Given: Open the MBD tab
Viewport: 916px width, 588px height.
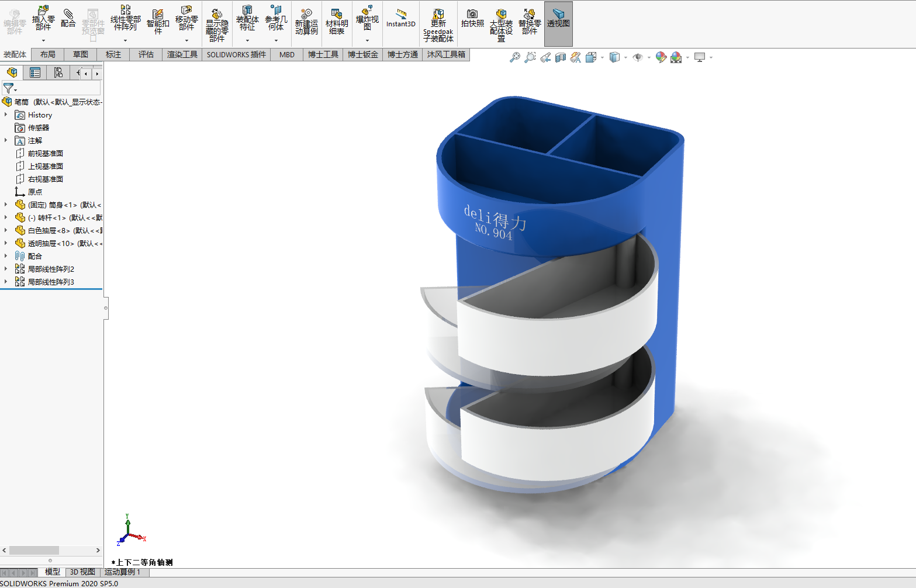Looking at the screenshot, I should click(287, 54).
